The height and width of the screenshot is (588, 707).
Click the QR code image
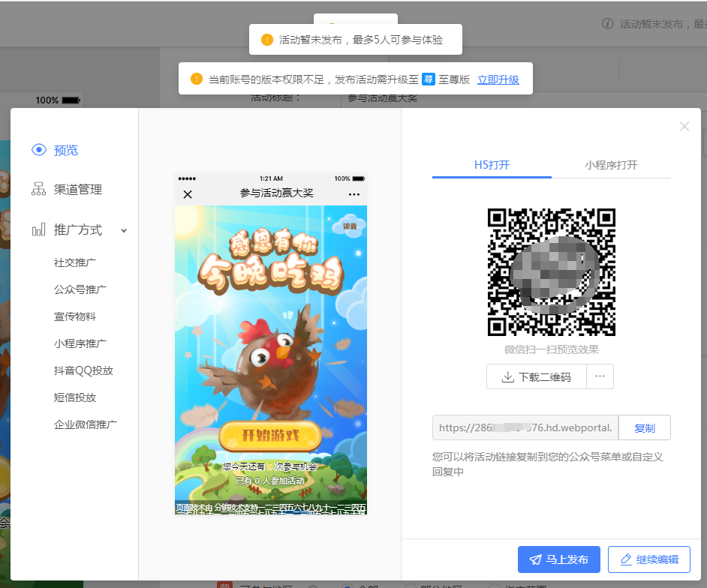tap(552, 271)
